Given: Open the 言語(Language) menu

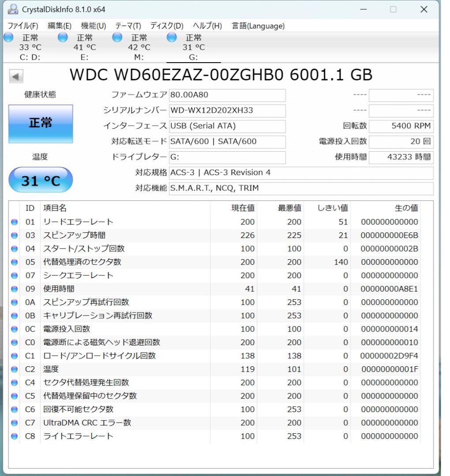Looking at the screenshot, I should (x=258, y=26).
